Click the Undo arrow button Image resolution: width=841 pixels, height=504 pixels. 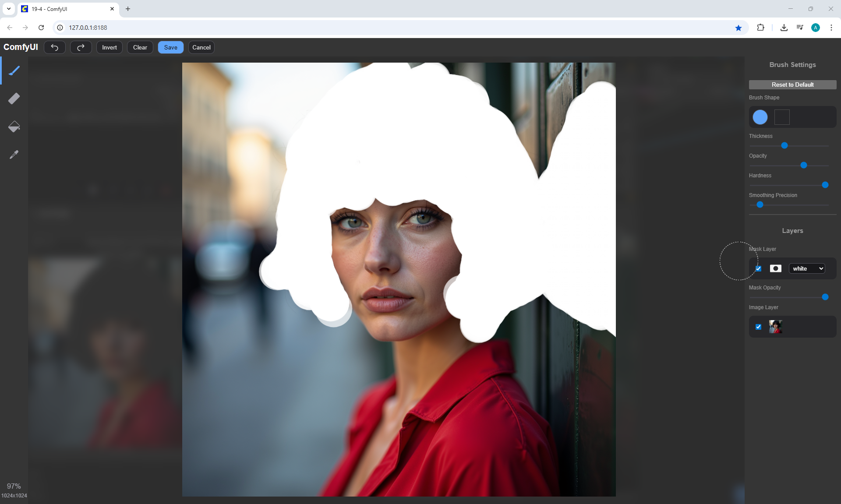[x=55, y=47]
